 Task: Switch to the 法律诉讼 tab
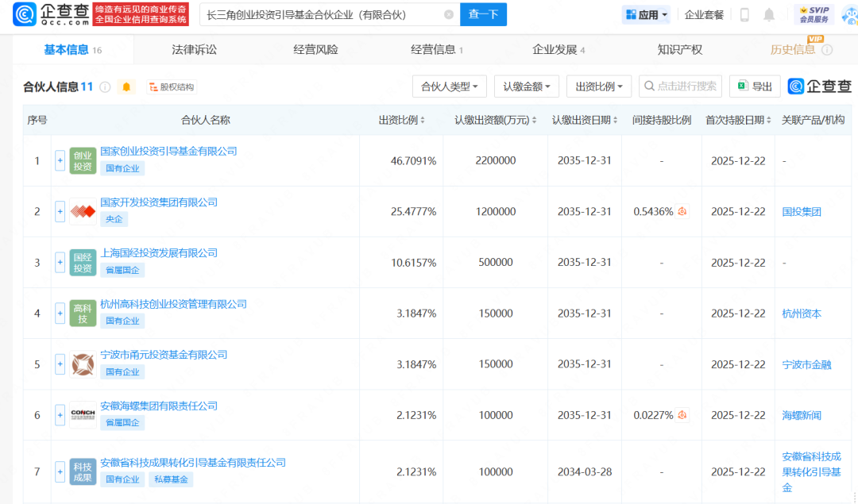click(194, 49)
